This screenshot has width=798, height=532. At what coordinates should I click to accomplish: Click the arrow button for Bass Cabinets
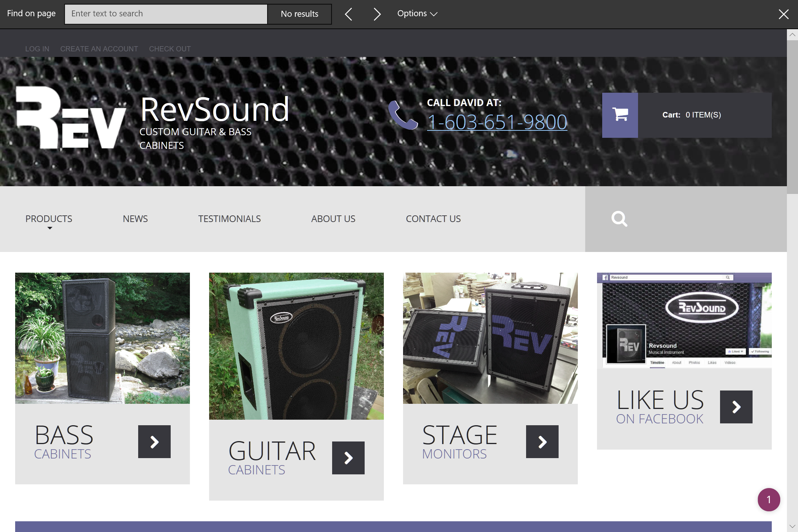point(154,441)
